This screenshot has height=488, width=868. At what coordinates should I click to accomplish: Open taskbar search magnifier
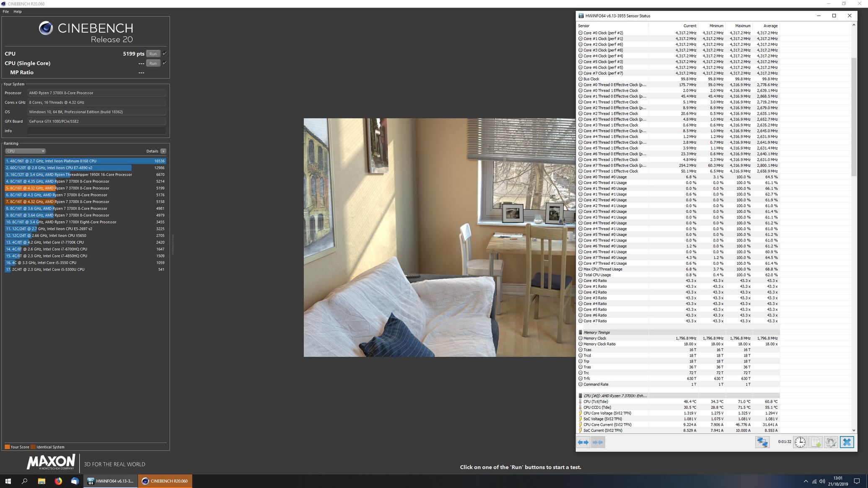point(25,481)
